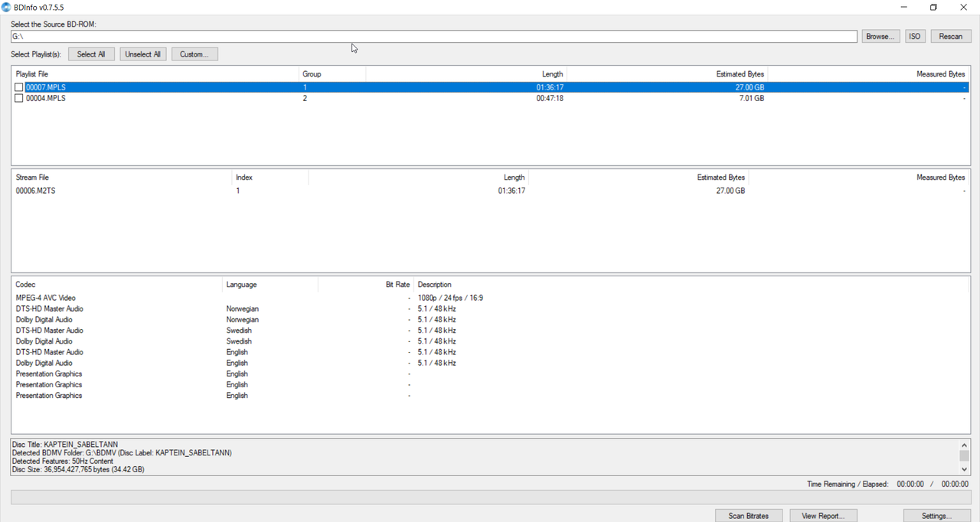Click the 00:47:18 length value
The height and width of the screenshot is (522, 980).
coord(550,98)
